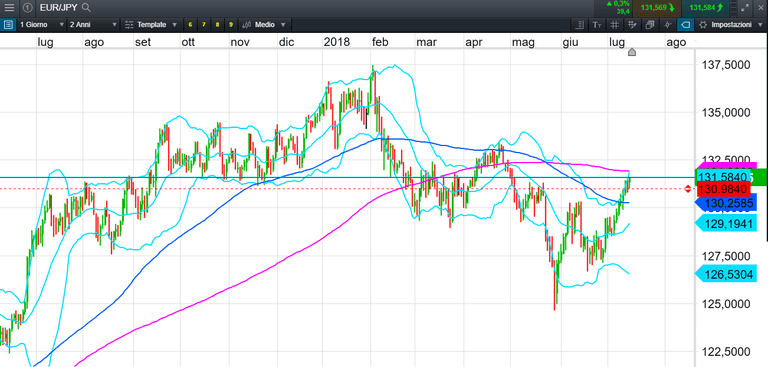Click the sell price 131,569 button

click(x=657, y=7)
